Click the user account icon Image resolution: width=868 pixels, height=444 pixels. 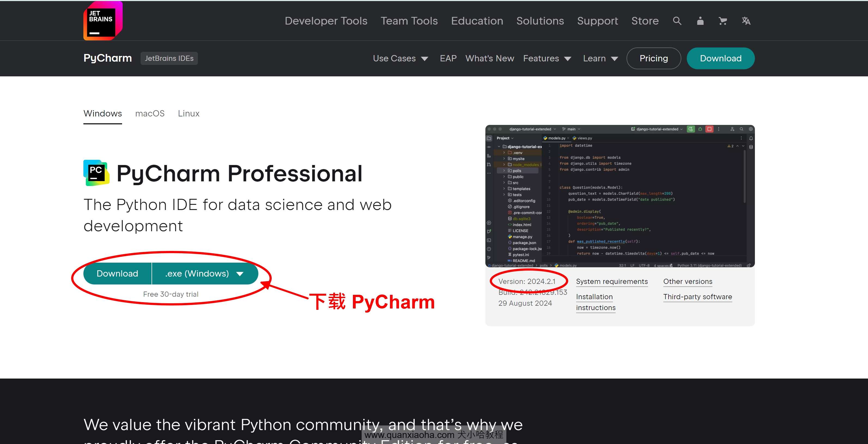[x=700, y=20]
